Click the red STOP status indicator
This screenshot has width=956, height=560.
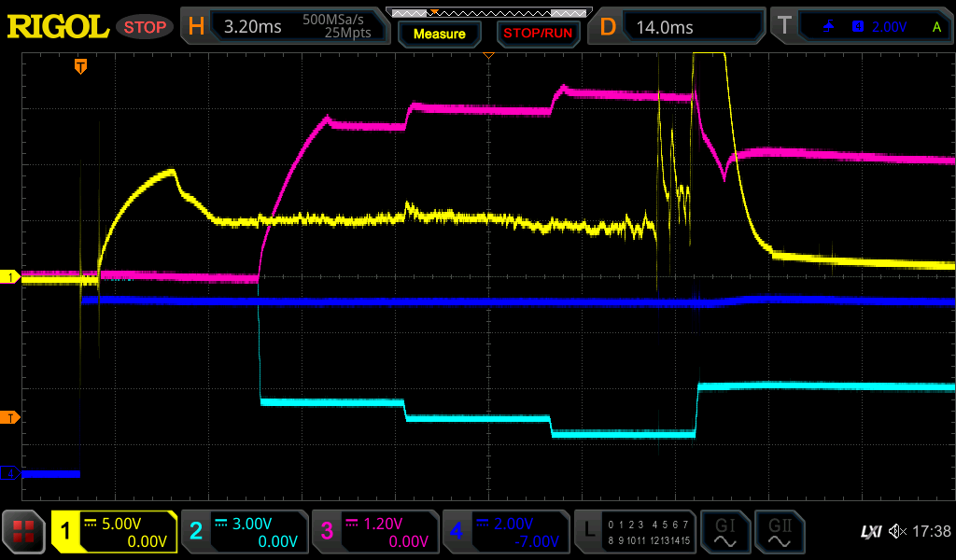tap(145, 27)
